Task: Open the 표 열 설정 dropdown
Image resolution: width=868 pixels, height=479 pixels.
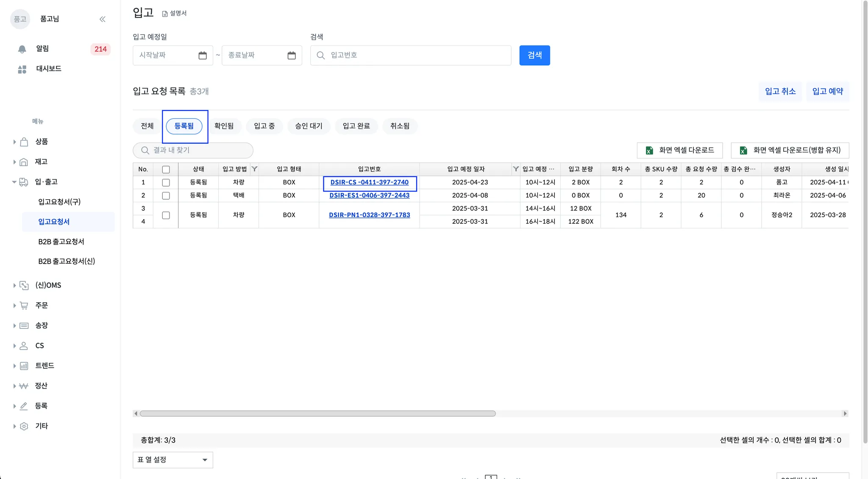Action: click(172, 460)
